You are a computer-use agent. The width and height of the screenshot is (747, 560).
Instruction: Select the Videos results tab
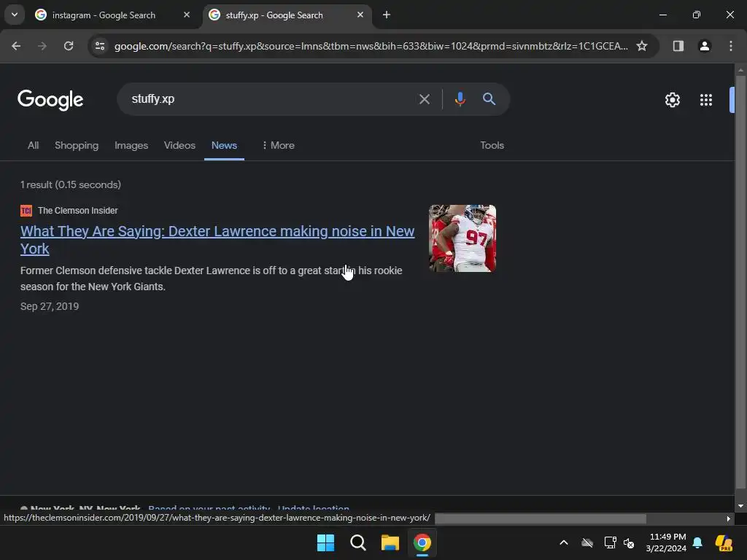coord(179,145)
